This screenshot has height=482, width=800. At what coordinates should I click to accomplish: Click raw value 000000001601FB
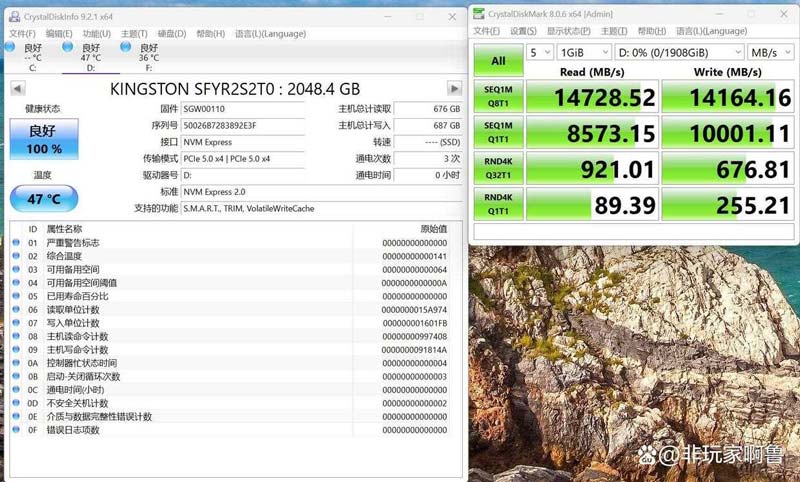click(415, 323)
